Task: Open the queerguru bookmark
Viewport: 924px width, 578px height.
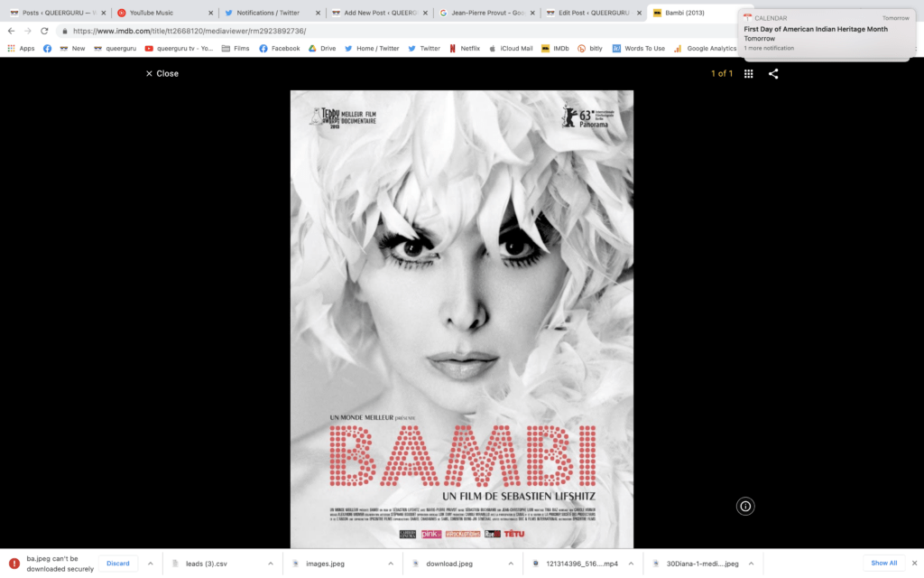Action: click(115, 49)
